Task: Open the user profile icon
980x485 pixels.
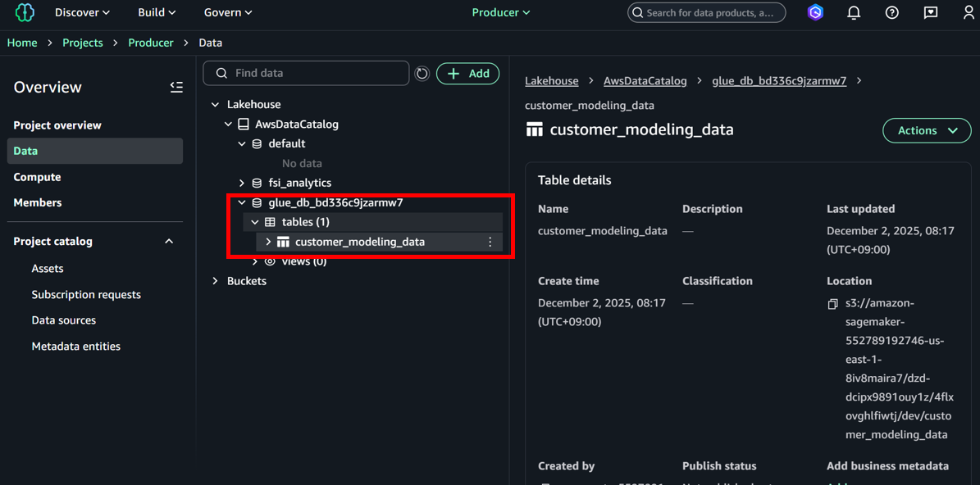Action: click(969, 12)
